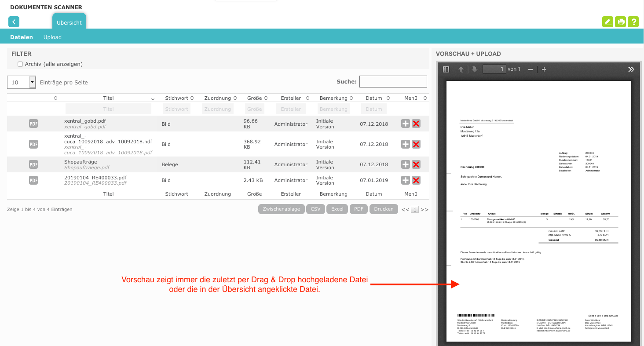Open PDF viewer tools double-arrow menu
Screen dimensions: 644x346
pyautogui.click(x=631, y=69)
